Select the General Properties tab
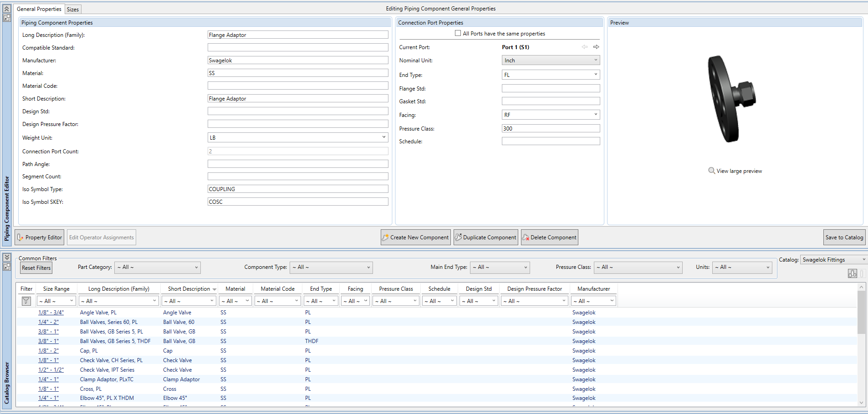 pyautogui.click(x=39, y=9)
